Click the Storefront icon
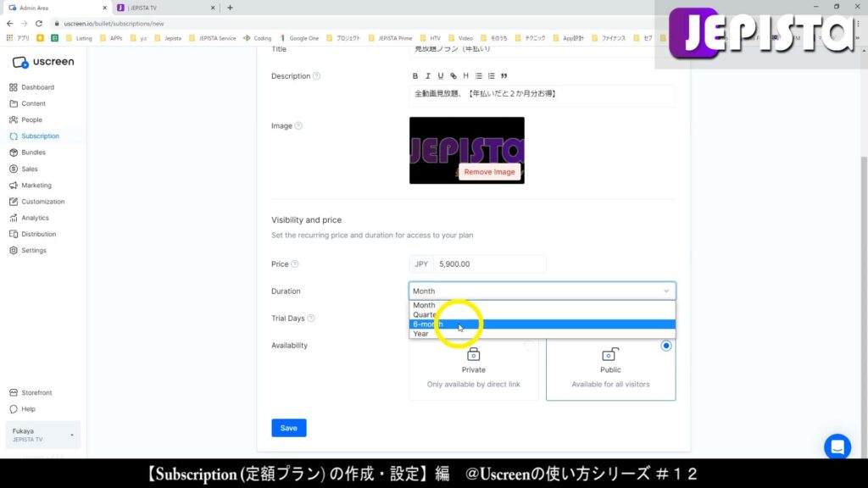The width and height of the screenshot is (868, 488). tap(14, 393)
